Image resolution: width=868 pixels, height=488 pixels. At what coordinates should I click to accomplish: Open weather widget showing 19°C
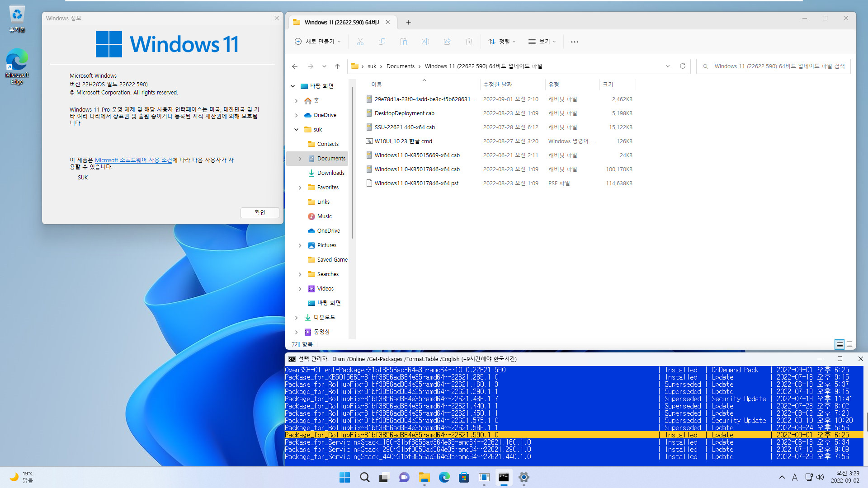(22, 477)
